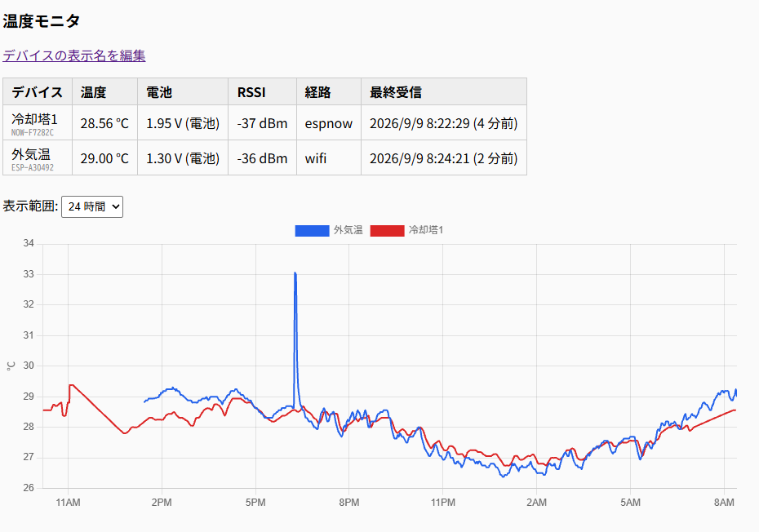Image resolution: width=759 pixels, height=532 pixels.
Task: Click the 冷却塔1 legend label
Action: point(426,230)
